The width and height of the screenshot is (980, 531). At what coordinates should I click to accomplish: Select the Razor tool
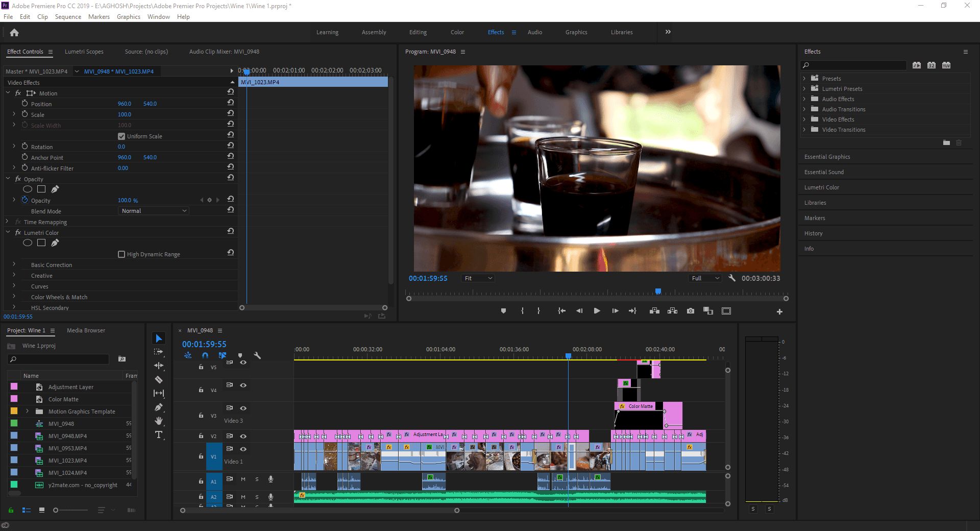(159, 379)
